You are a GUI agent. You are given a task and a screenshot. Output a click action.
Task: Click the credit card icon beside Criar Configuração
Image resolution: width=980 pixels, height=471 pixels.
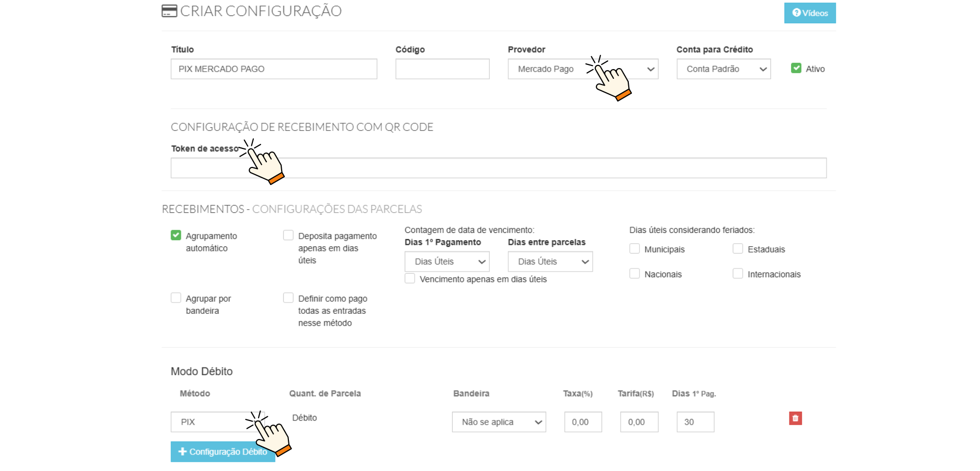click(x=169, y=11)
